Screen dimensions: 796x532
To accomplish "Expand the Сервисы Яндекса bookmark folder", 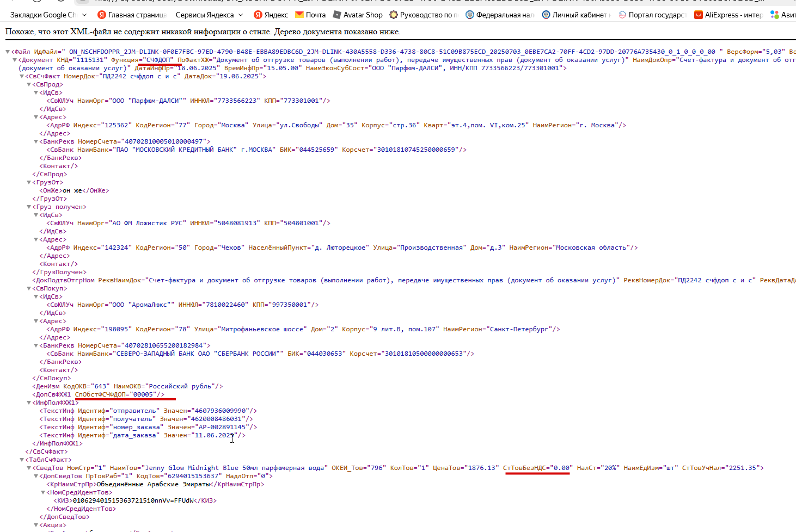I will pos(211,15).
